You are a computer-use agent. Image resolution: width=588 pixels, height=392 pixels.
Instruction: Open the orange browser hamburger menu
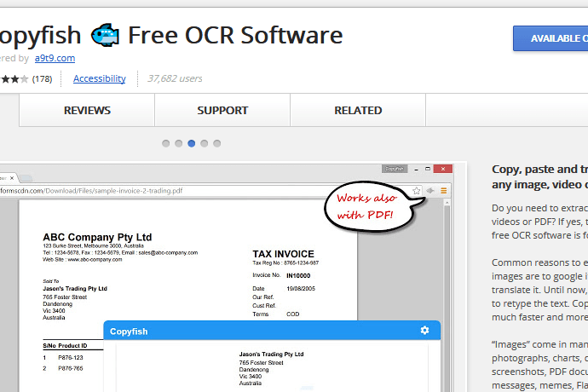(443, 191)
